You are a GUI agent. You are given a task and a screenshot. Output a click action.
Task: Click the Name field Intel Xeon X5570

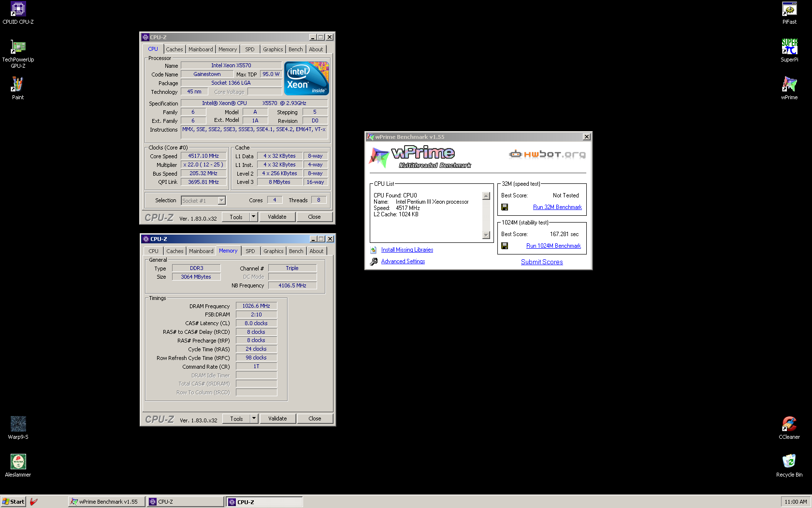click(231, 65)
